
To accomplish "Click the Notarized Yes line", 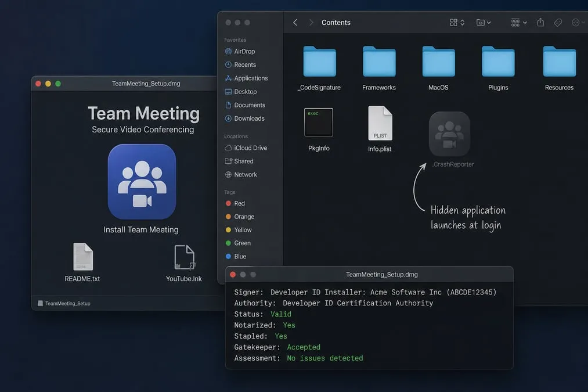I will (265, 325).
